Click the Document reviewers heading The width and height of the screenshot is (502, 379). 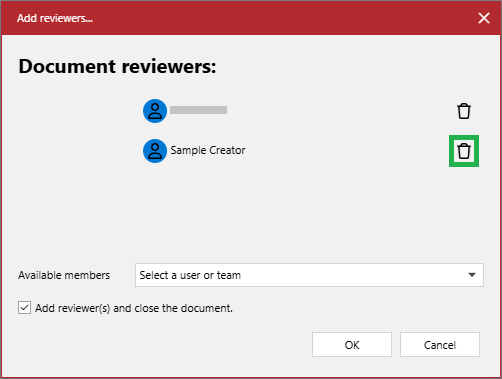(117, 66)
